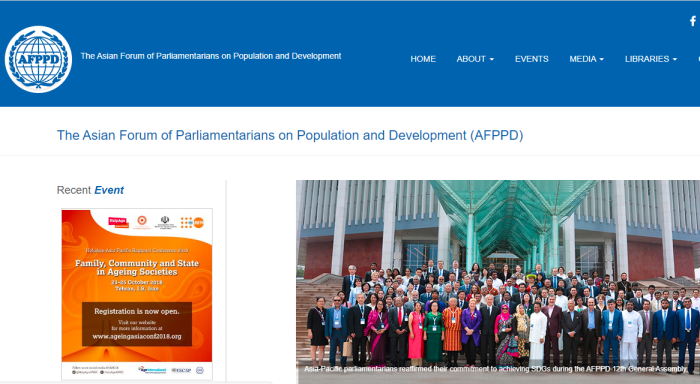Click www.ageingasiaconf2018.org on the poster
Viewport: 700px width, 384px height.
pyautogui.click(x=137, y=337)
